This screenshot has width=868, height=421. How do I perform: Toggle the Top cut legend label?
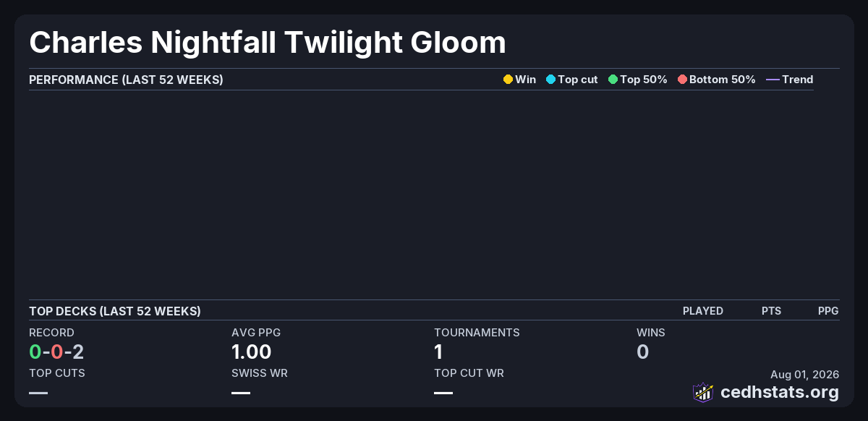[x=577, y=80]
